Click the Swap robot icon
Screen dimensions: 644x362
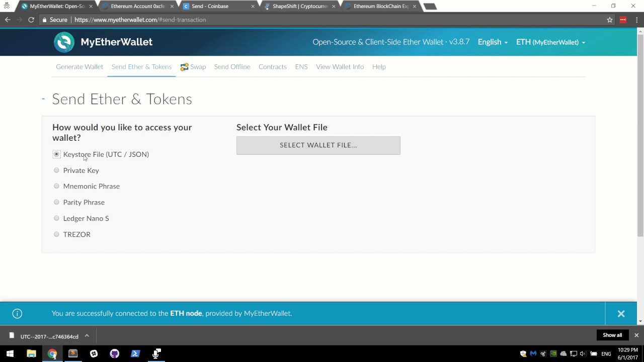coord(184,67)
